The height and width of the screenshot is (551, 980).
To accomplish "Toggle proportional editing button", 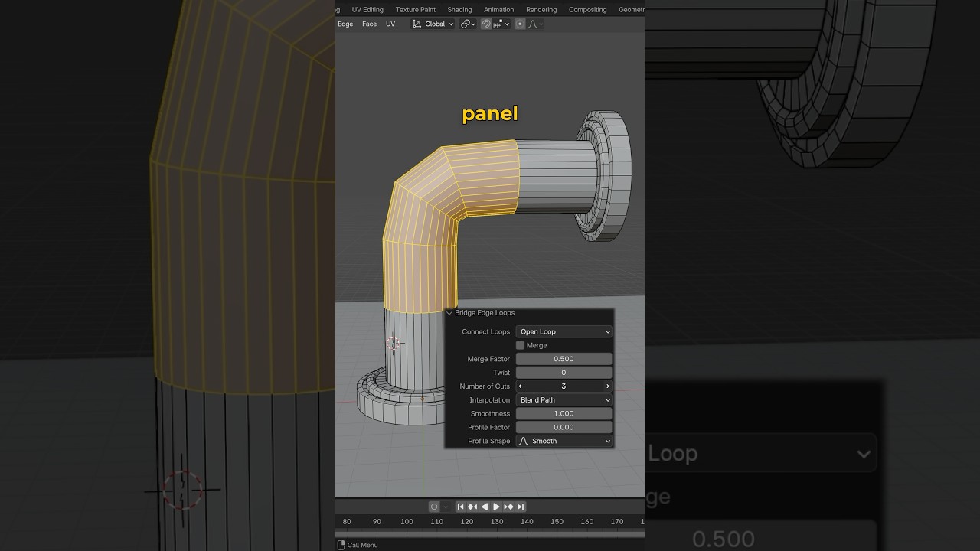I will 520,24.
